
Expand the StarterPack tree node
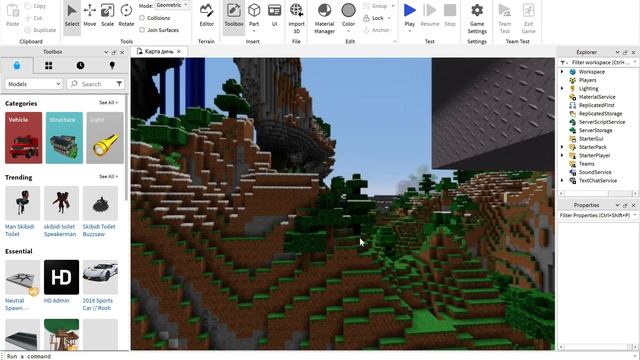pyautogui.click(x=562, y=147)
